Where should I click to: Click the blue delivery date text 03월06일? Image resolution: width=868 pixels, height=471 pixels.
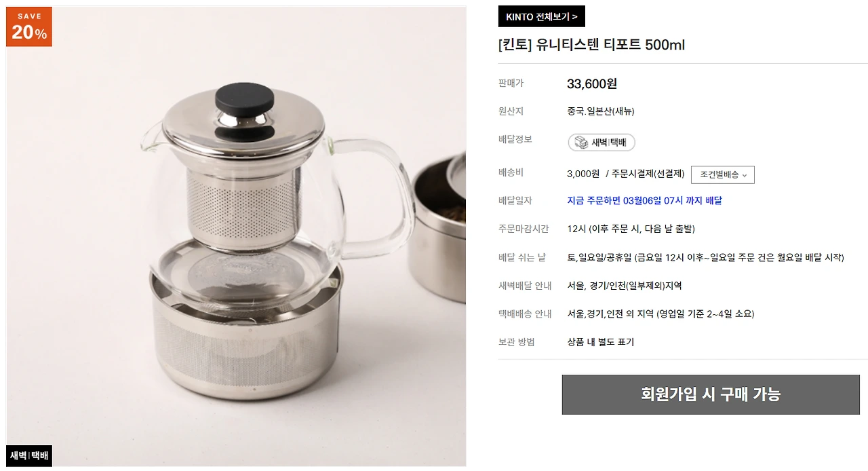[x=646, y=201]
